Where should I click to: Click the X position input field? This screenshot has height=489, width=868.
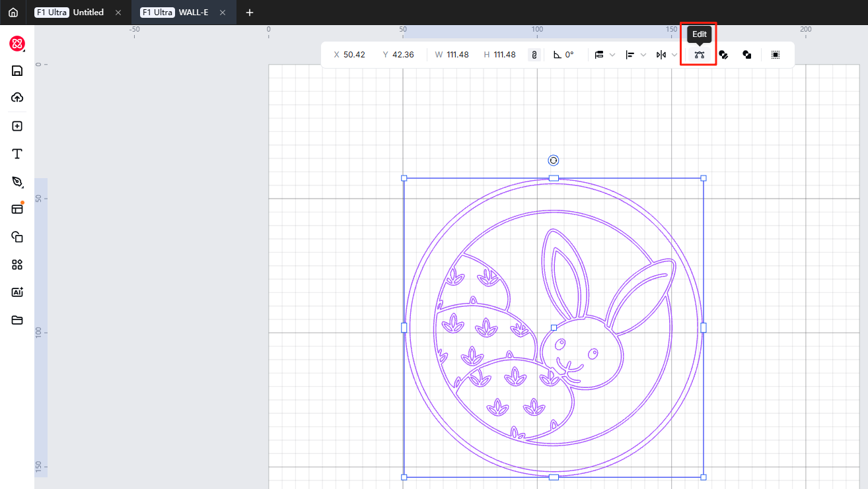pos(354,55)
